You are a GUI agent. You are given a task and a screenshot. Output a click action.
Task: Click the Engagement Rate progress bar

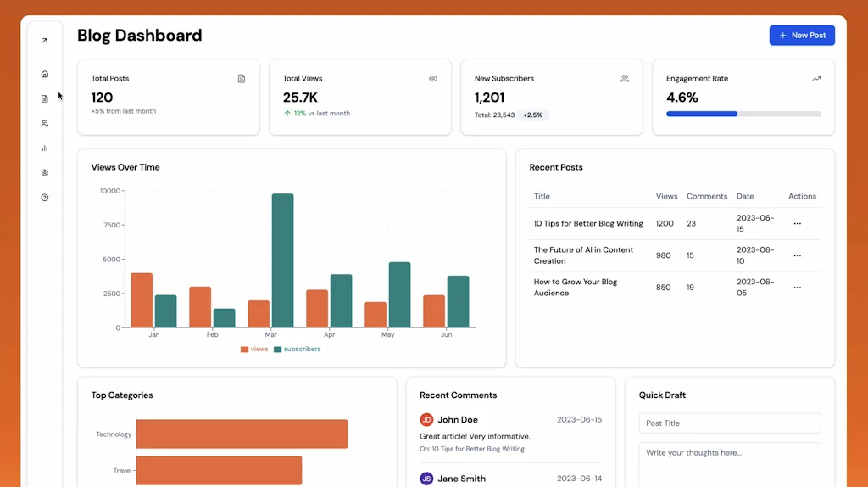coord(743,114)
